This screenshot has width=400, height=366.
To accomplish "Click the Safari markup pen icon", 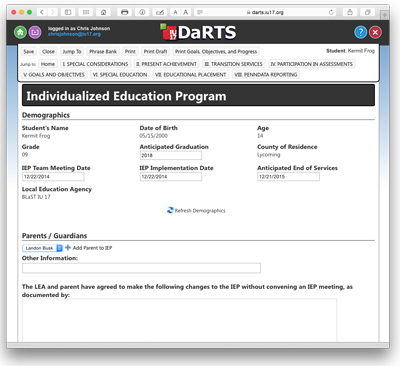I will (160, 12).
